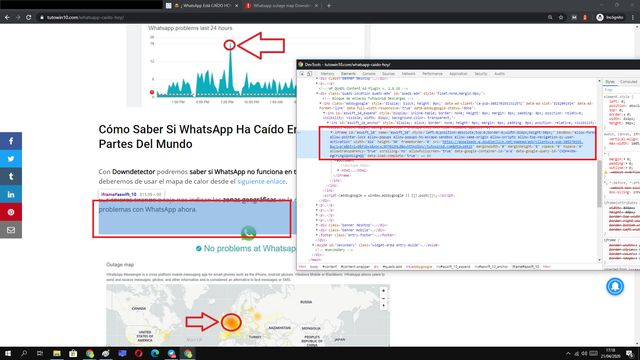Open Task View on the taskbar
Viewport: 640px width, 360px height.
[x=40, y=353]
